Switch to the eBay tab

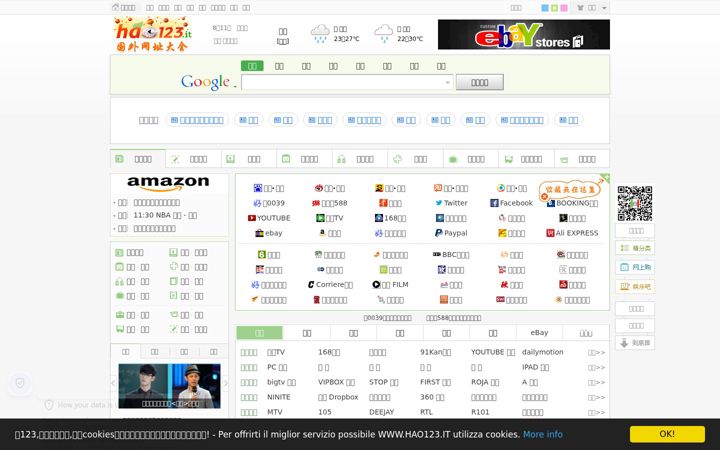point(539,332)
